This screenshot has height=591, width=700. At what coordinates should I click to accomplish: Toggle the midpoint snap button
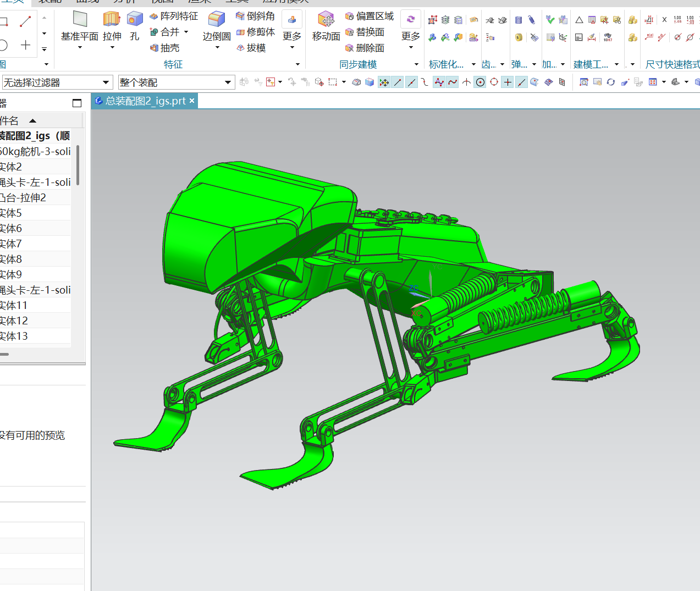411,82
